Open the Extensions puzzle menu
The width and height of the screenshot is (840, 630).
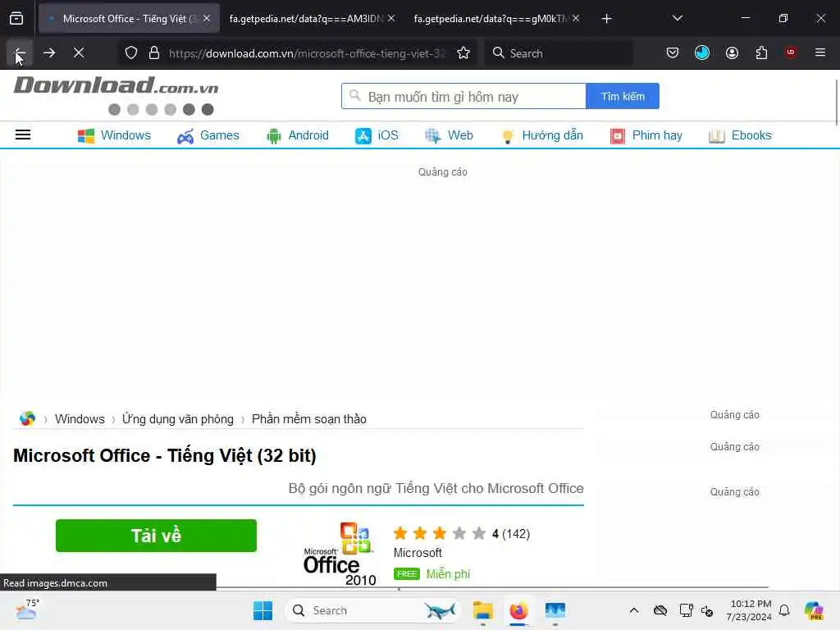pos(761,53)
